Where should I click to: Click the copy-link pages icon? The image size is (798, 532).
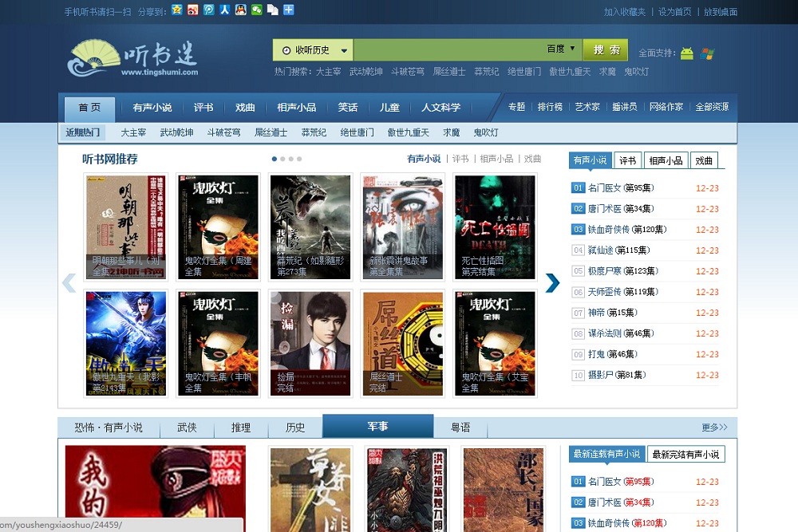click(x=273, y=10)
